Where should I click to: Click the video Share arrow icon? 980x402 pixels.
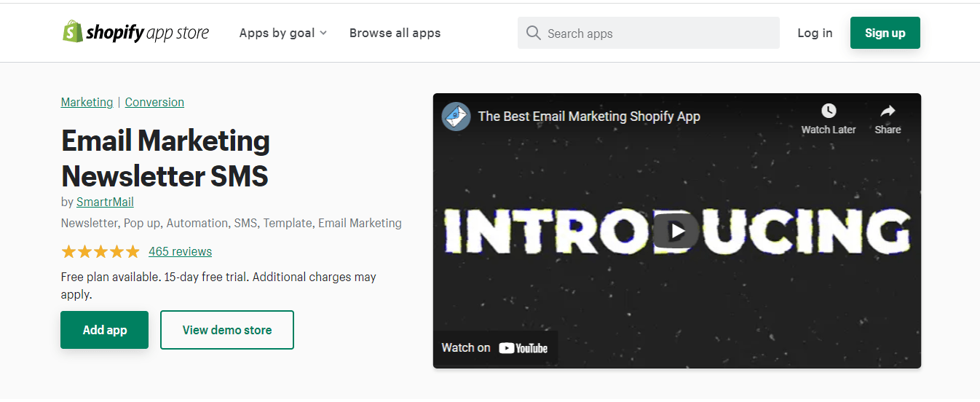[x=888, y=111]
